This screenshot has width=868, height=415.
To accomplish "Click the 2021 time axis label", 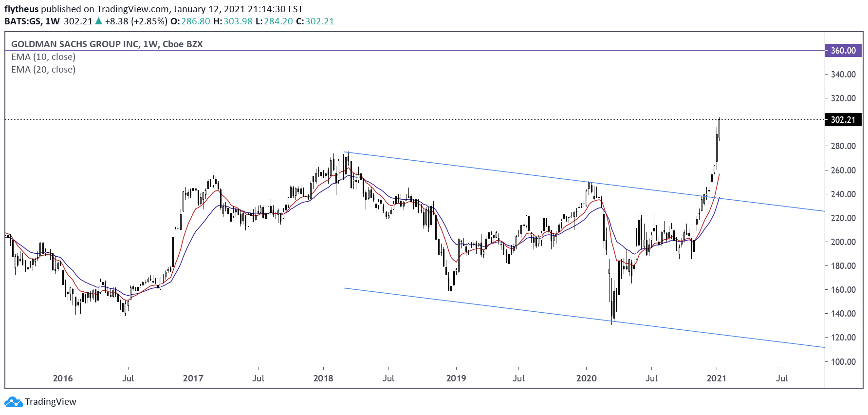I will pos(717,378).
